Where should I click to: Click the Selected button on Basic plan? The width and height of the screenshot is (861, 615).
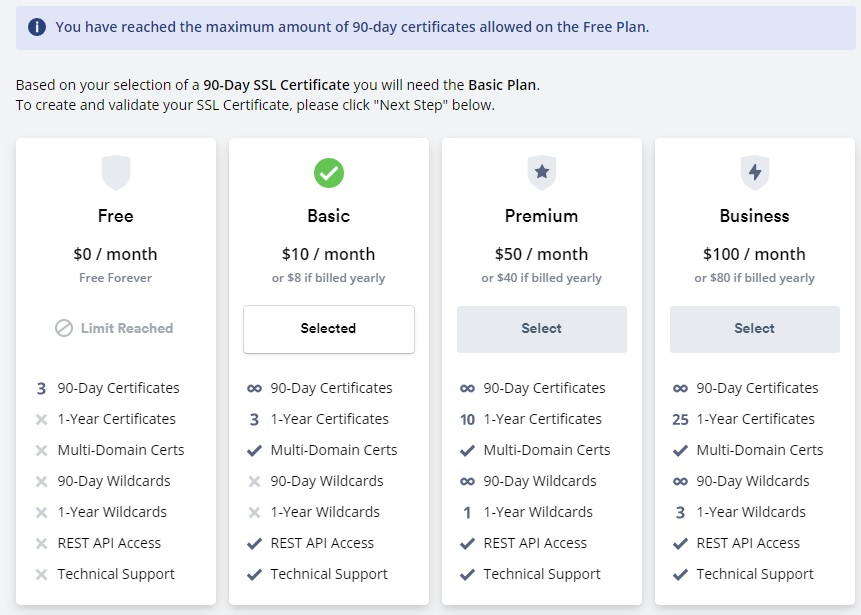[329, 329]
